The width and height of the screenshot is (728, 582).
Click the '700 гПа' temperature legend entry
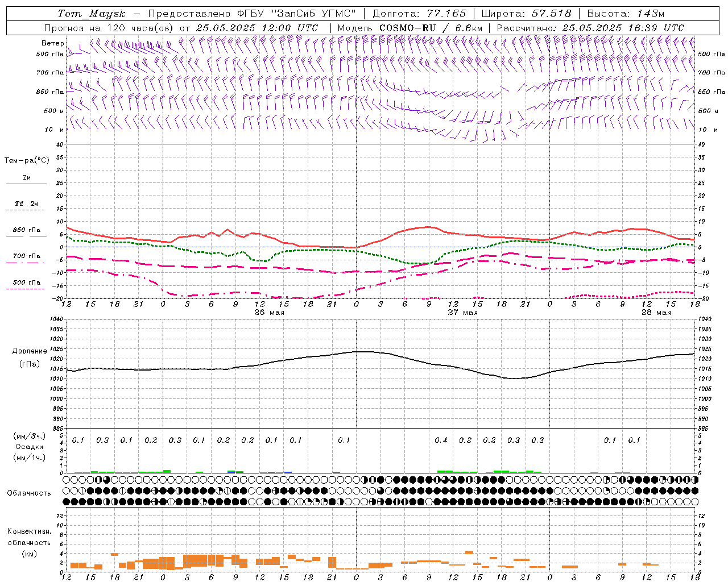(27, 256)
